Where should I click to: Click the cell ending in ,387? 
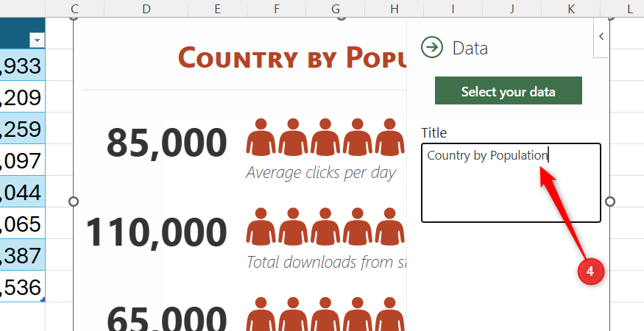pyautogui.click(x=23, y=255)
